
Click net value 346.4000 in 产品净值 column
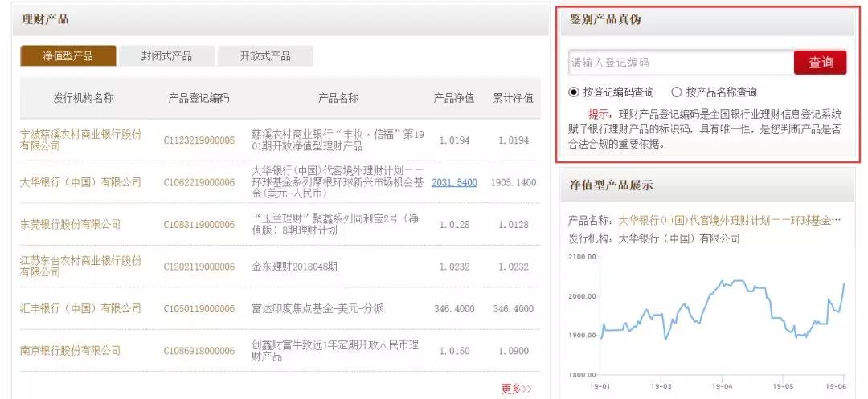pos(454,308)
